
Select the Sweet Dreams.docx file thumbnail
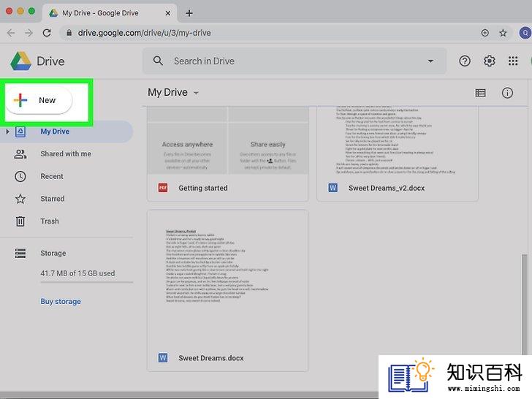pyautogui.click(x=228, y=291)
